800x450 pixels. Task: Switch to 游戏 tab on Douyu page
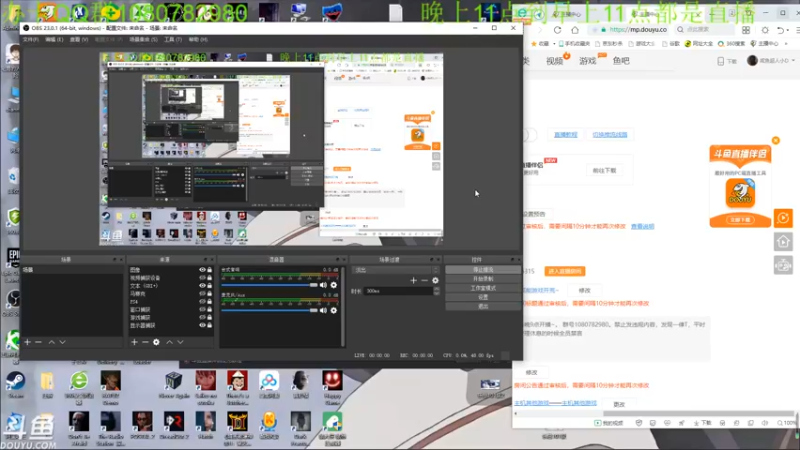(588, 61)
